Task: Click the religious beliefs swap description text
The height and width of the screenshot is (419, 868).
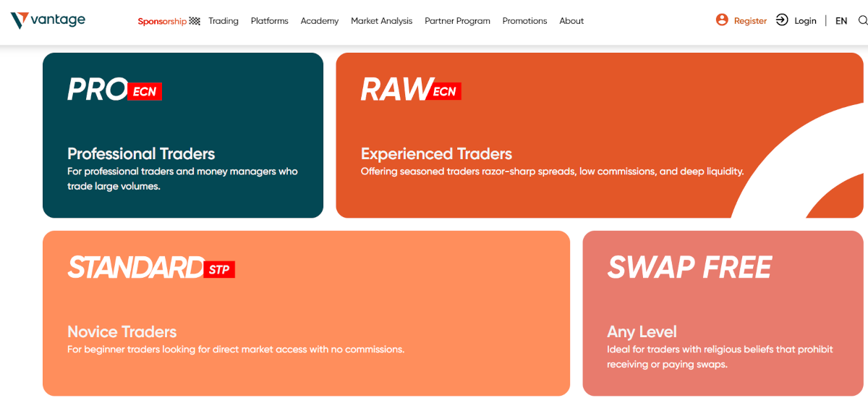Action: (x=720, y=357)
